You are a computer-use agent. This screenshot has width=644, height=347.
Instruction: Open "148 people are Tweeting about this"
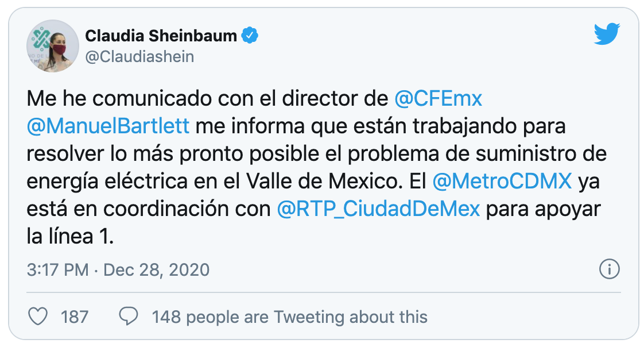click(289, 317)
